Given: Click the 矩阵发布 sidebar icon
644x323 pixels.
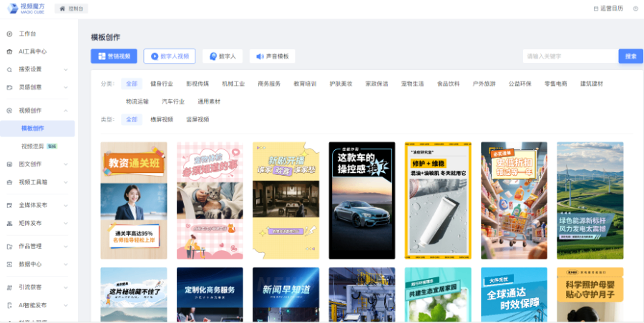Looking at the screenshot, I should [9, 223].
